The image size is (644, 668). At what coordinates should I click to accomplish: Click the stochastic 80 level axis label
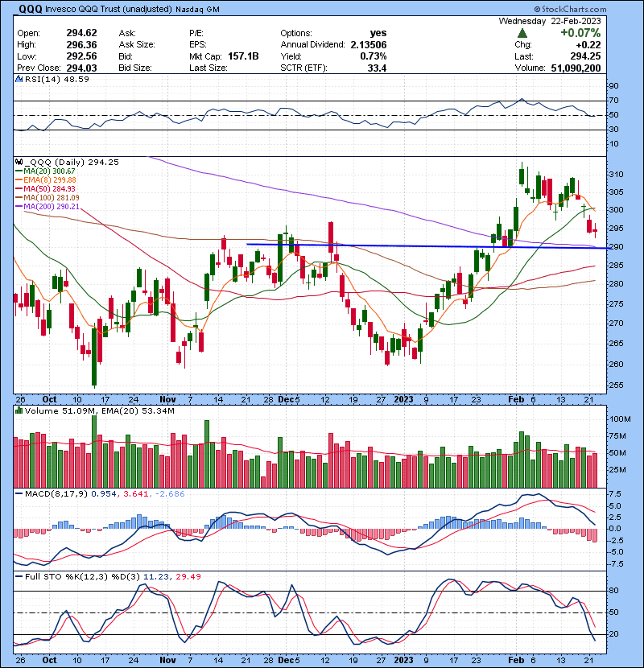(x=613, y=591)
